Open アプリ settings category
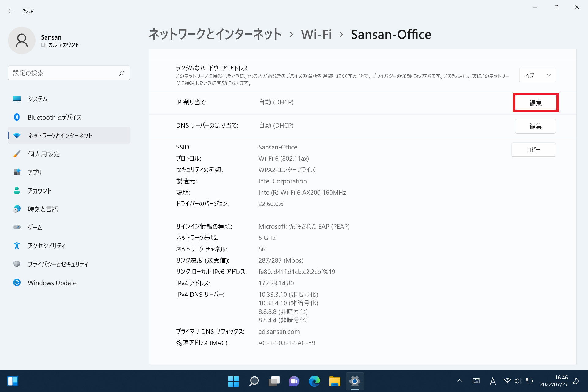Viewport: 588px width, 392px height. point(69,172)
